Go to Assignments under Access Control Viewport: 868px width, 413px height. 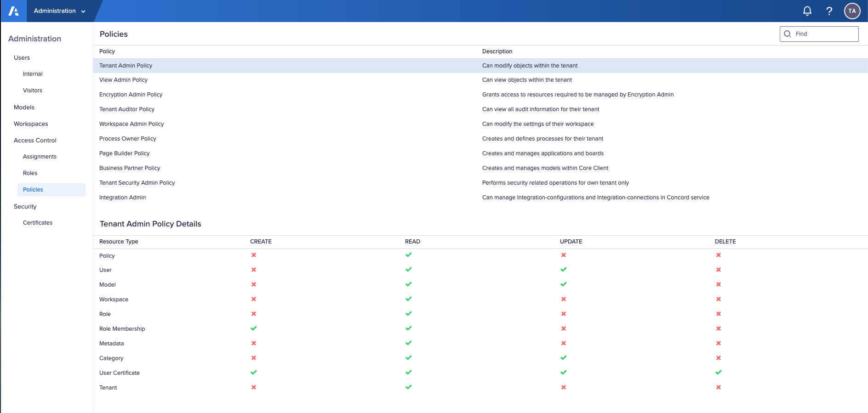point(40,157)
